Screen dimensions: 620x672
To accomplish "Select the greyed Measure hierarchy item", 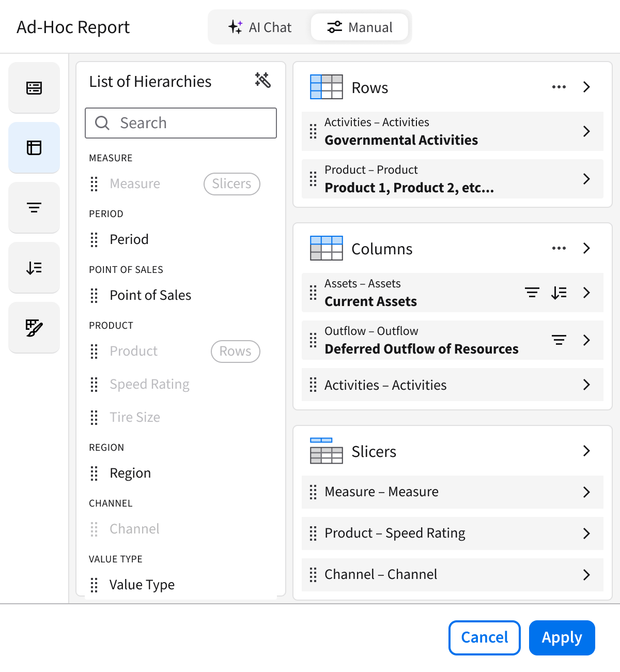I will pos(135,184).
